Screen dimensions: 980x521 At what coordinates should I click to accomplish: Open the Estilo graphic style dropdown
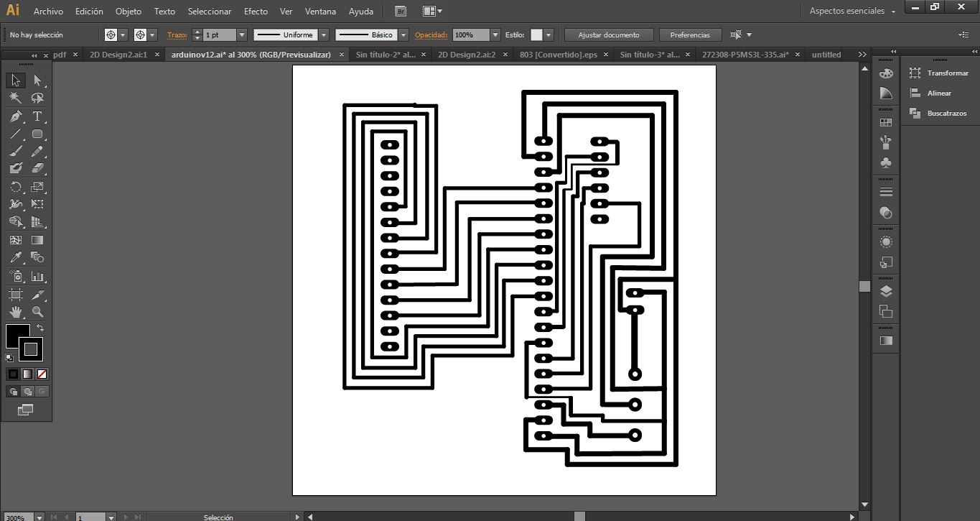point(549,34)
